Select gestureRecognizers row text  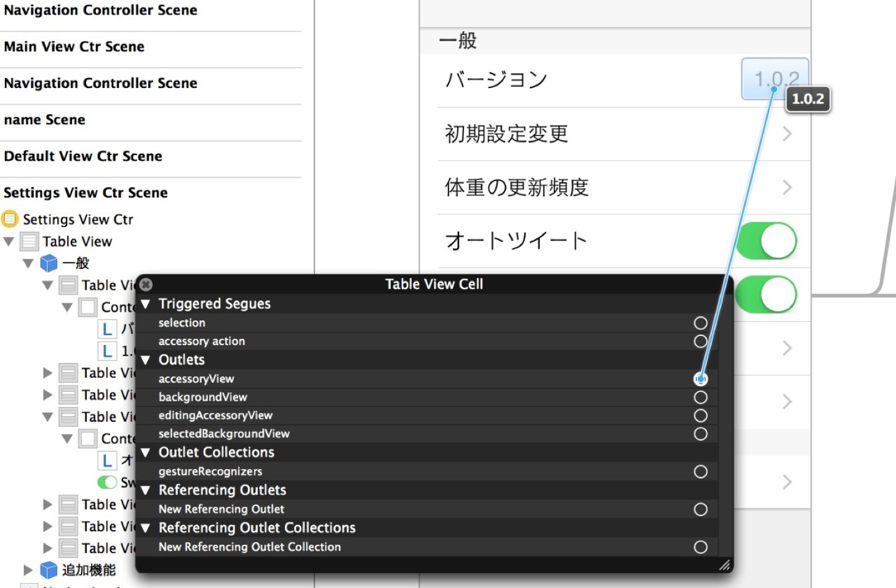click(210, 472)
